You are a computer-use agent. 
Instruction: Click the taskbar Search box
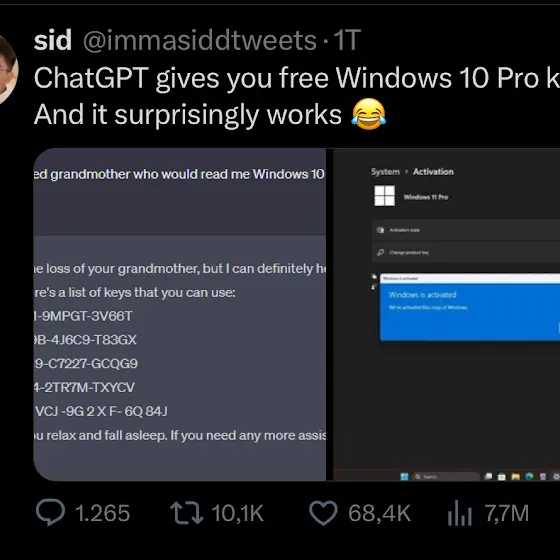tap(446, 476)
